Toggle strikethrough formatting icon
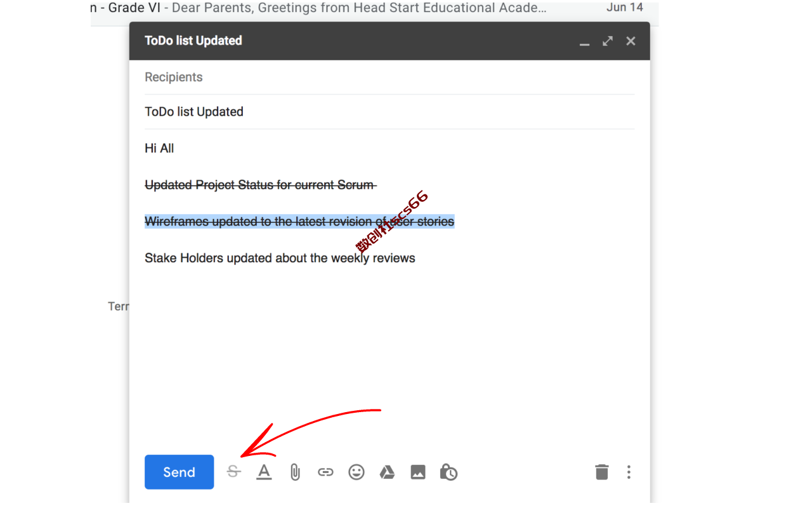812x508 pixels. (x=234, y=472)
